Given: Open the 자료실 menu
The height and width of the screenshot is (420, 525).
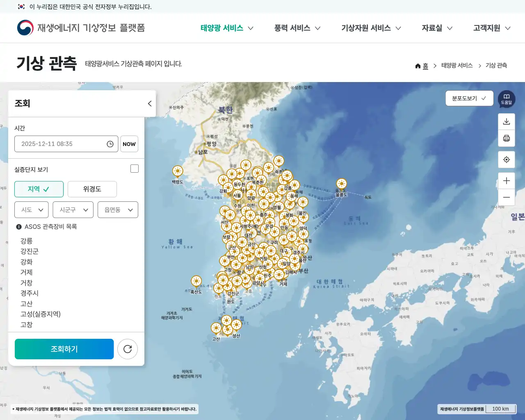Looking at the screenshot, I should (432, 28).
